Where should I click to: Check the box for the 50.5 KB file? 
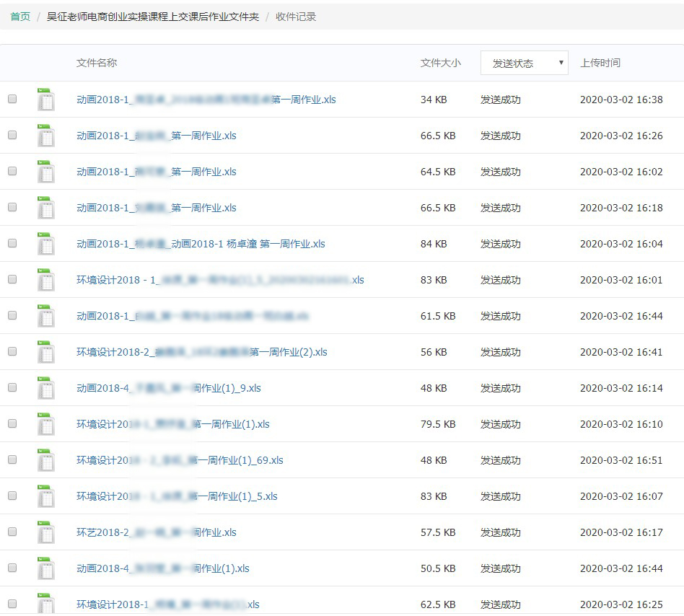(12, 568)
